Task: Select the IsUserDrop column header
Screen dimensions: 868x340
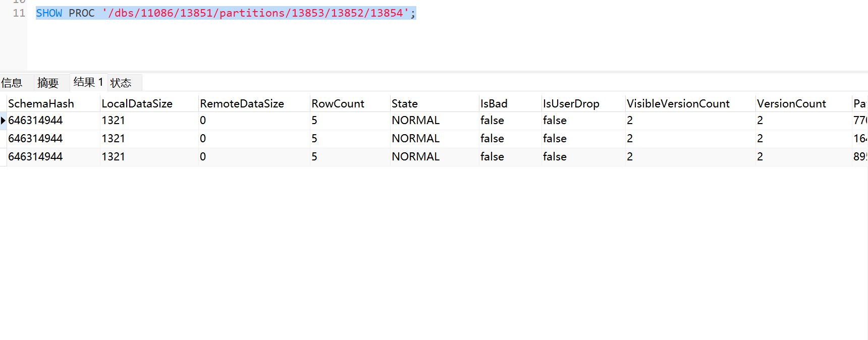Action: pyautogui.click(x=571, y=103)
